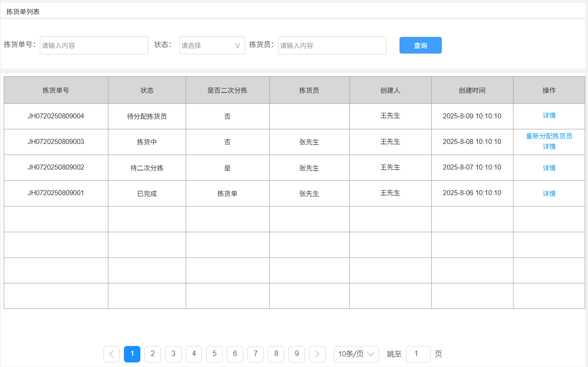Click the current page 1 button
588x367 pixels.
(x=132, y=354)
